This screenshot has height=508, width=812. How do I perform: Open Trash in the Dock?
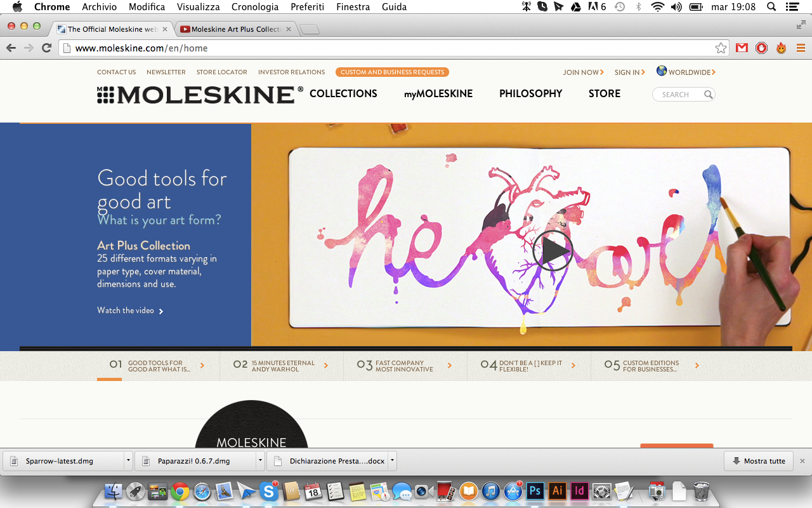click(x=701, y=491)
